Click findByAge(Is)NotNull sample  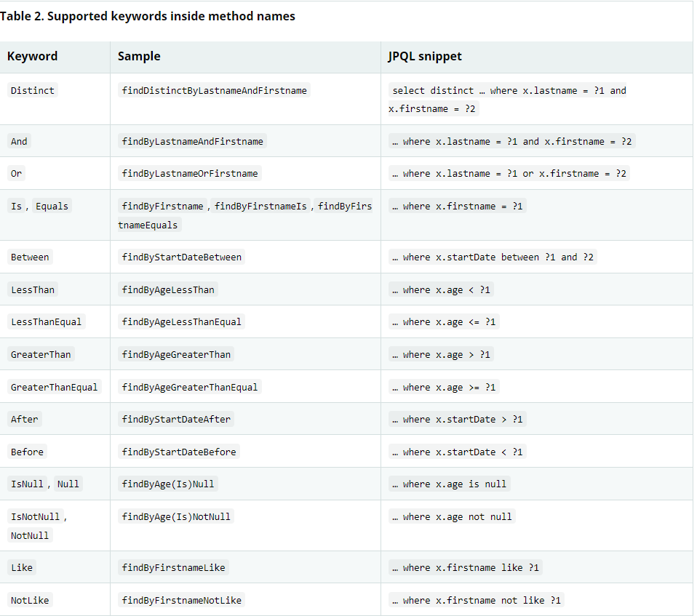pos(176,517)
